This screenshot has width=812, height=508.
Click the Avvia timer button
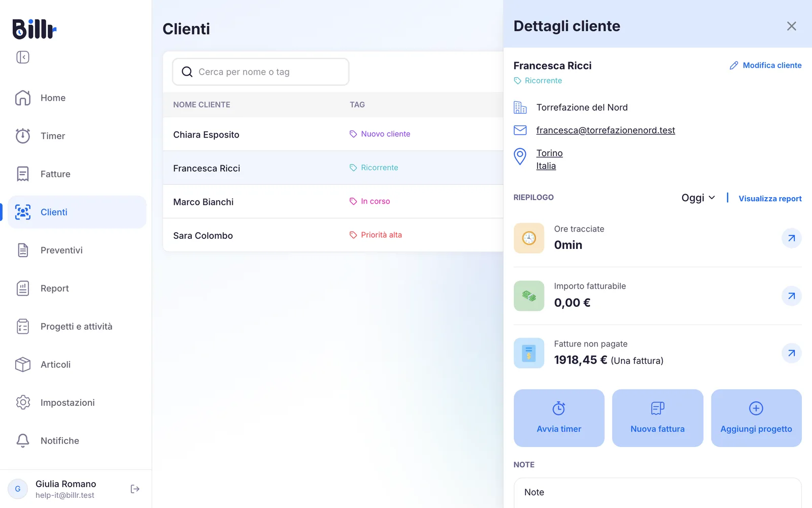pos(559,418)
